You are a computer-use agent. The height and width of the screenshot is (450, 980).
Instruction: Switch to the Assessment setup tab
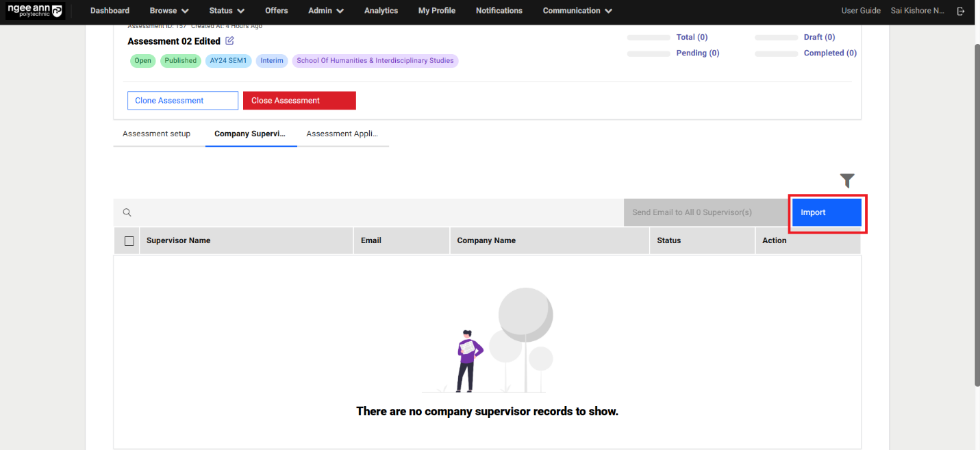click(x=156, y=134)
